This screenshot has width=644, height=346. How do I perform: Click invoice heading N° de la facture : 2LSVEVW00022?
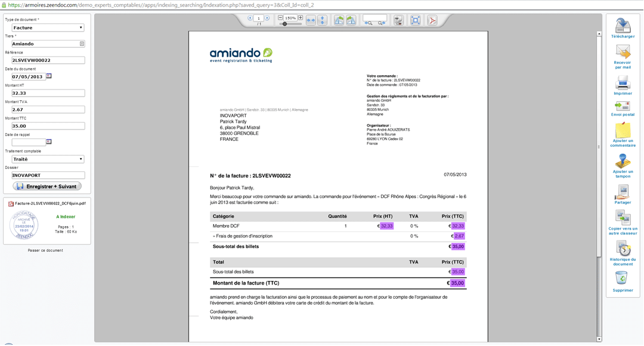[250, 176]
